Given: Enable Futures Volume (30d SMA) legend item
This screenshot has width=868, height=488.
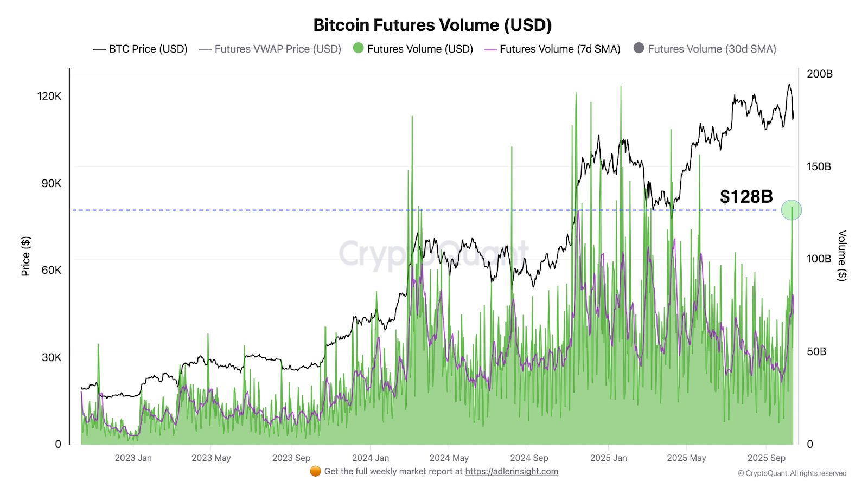Looking at the screenshot, I should coord(712,49).
